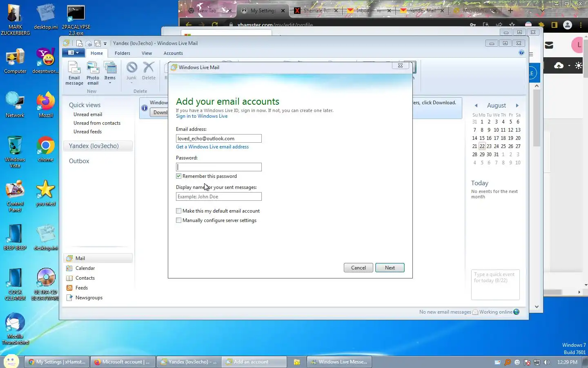Go to next month in calendar
Image resolution: width=588 pixels, height=368 pixels.
point(517,105)
